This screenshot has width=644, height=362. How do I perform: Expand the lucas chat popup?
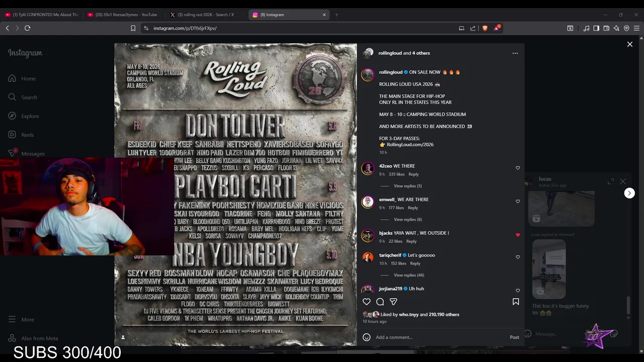[x=611, y=181]
